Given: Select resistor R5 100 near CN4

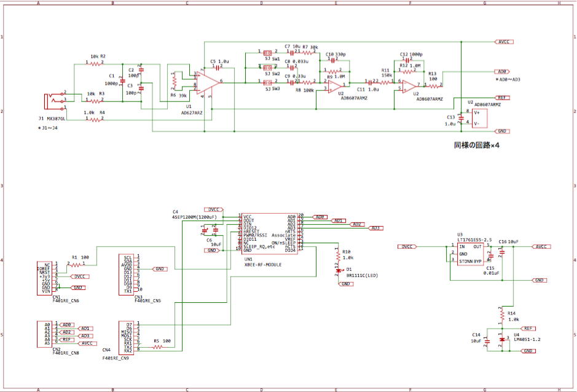Looking at the screenshot, I should pos(157,347).
